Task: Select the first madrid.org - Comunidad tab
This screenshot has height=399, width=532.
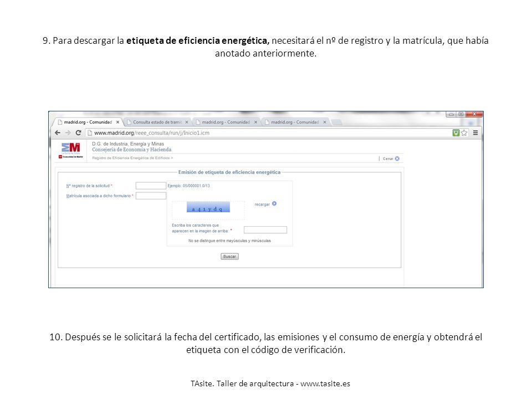Action: coord(88,122)
